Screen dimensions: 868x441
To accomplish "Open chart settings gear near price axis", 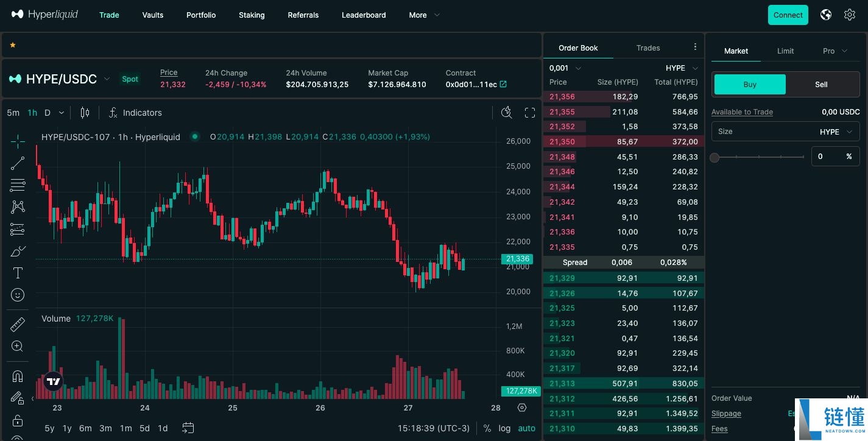I will point(522,407).
